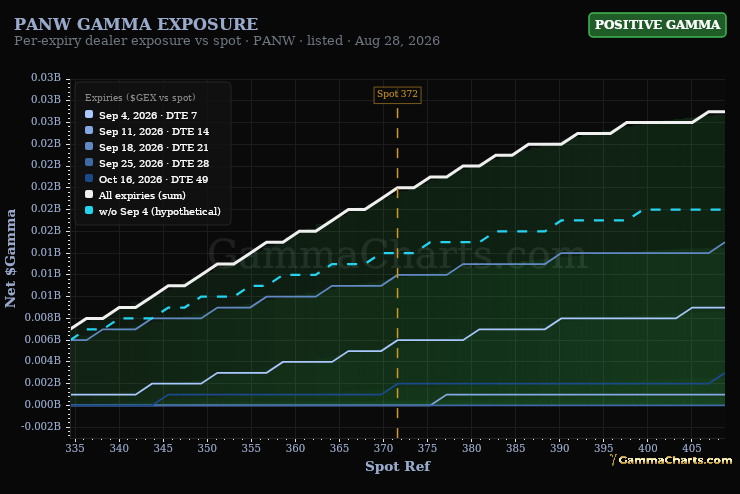Click the Spot 372 marker label
740x494 pixels.
click(x=397, y=94)
